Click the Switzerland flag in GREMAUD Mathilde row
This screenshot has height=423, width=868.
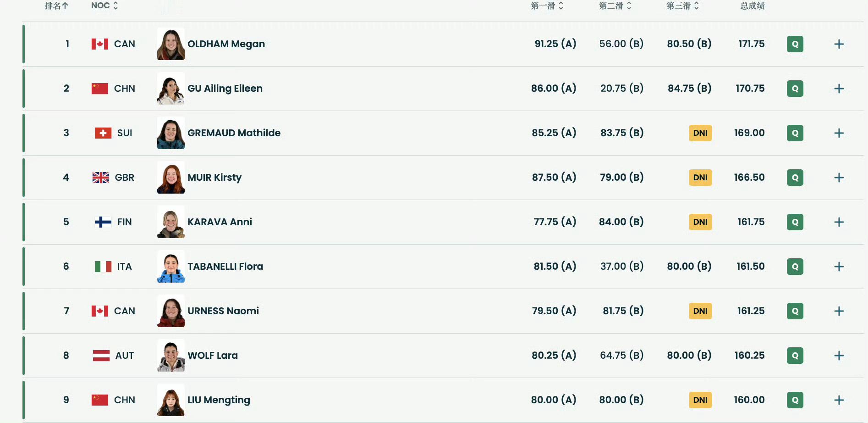(103, 133)
